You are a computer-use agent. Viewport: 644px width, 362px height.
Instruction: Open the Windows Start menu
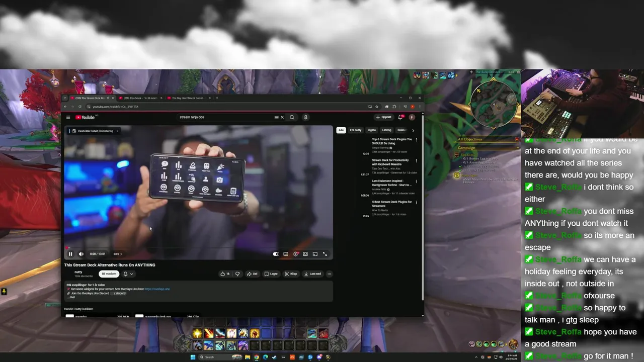click(193, 357)
